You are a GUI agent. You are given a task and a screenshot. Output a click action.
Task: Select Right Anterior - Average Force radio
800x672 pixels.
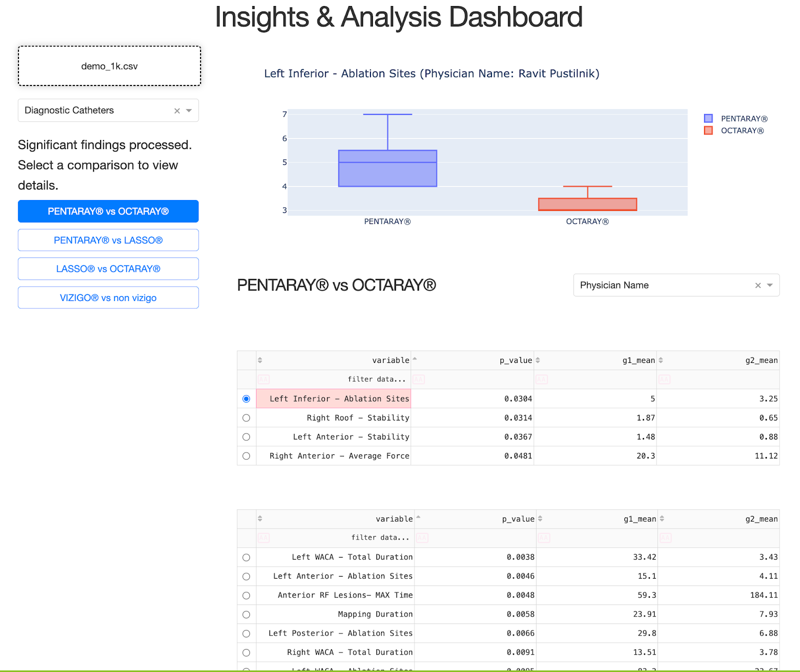pos(246,456)
